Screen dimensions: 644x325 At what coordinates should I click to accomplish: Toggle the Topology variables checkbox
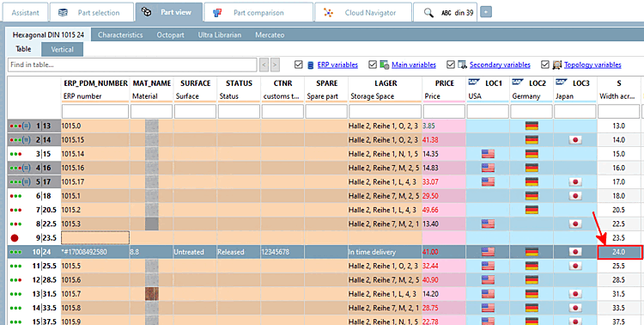(545, 64)
